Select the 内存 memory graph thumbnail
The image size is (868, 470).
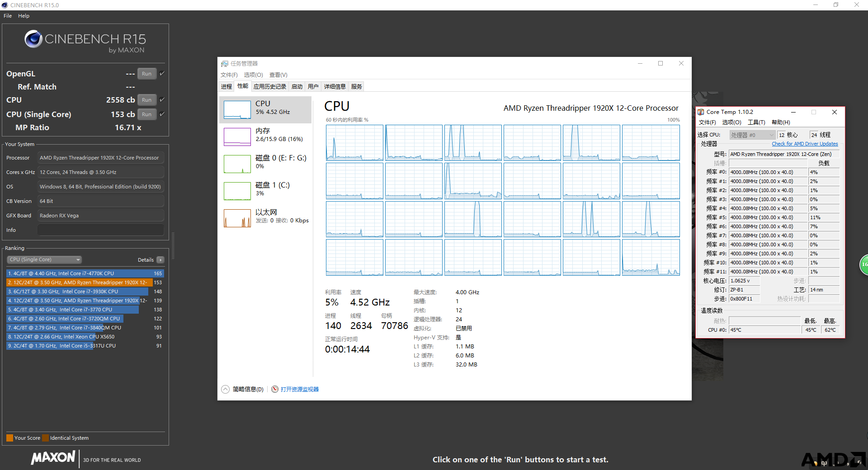click(x=237, y=137)
